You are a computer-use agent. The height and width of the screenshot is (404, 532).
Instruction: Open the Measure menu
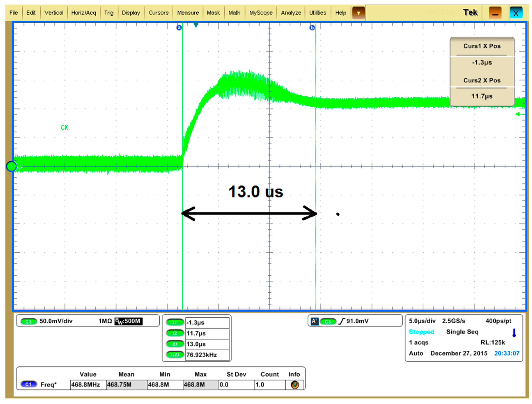tap(188, 13)
